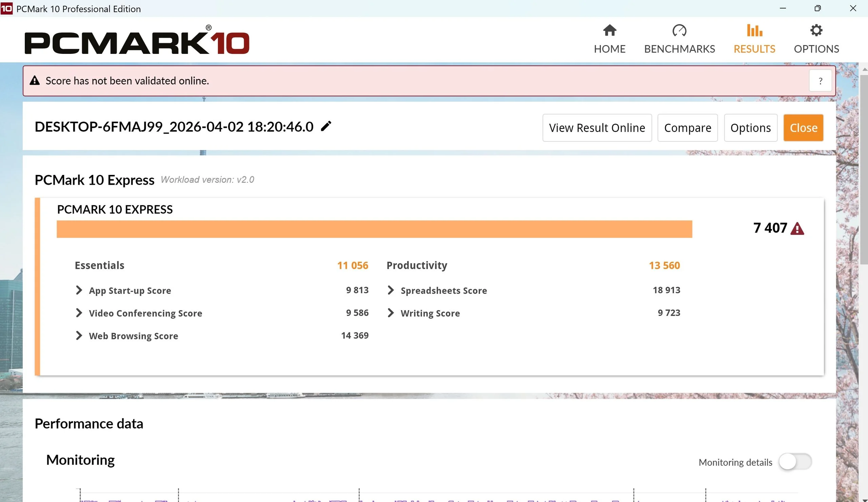Click the orange PCMark 10 Express score bar

[374, 229]
